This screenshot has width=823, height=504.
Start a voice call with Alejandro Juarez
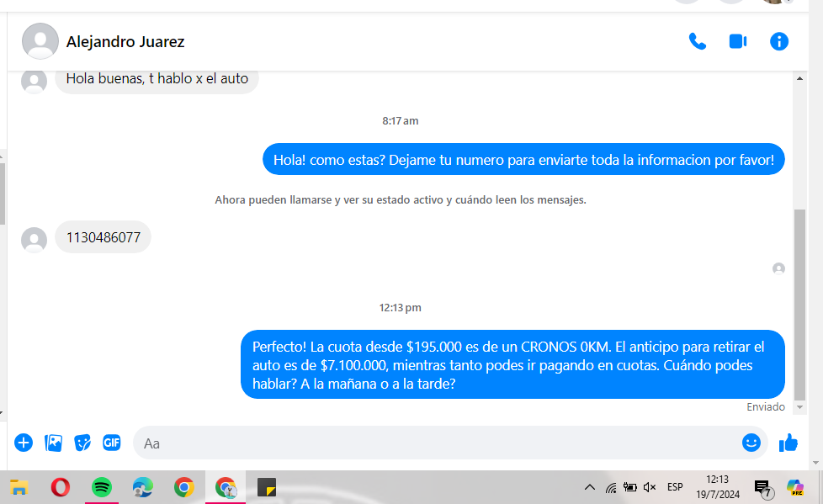pyautogui.click(x=697, y=41)
